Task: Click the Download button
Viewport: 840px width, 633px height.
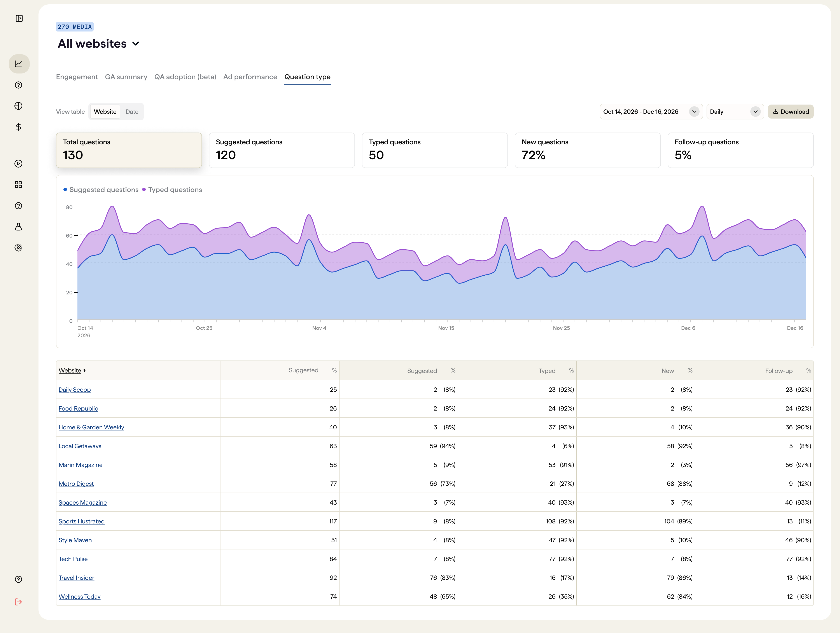Action: coord(791,112)
